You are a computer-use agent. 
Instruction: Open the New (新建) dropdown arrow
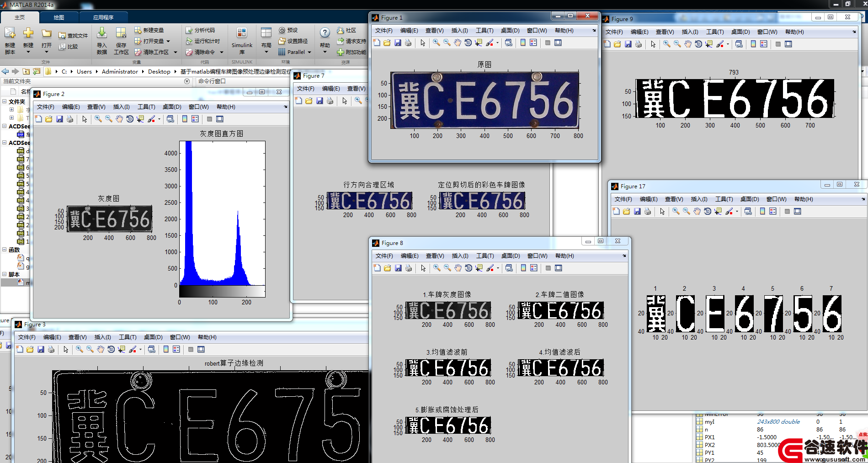[28, 52]
